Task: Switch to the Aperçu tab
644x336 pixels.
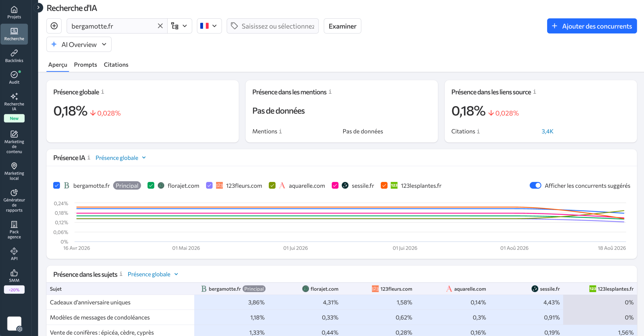Action: pos(58,65)
